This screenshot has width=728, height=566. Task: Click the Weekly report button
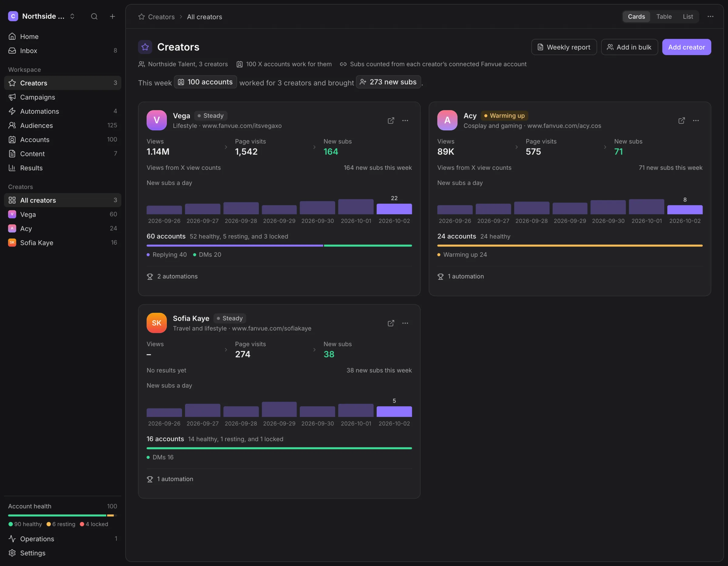click(x=564, y=47)
